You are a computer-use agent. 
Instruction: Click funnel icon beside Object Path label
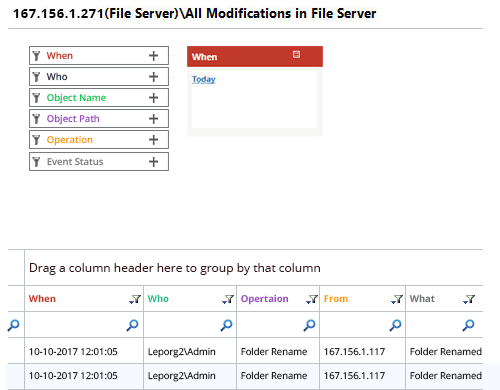(36, 119)
